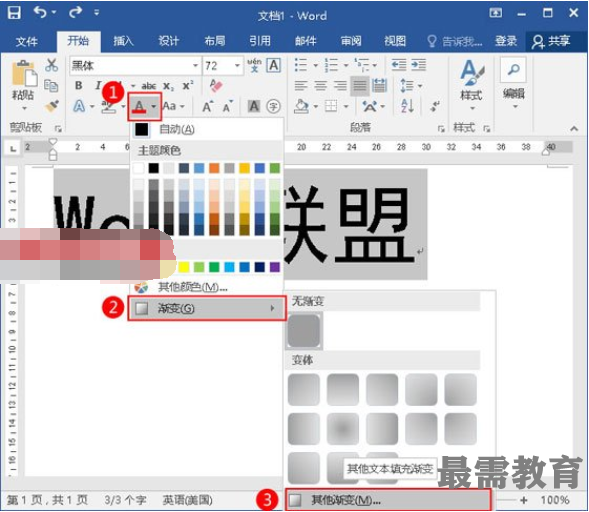
Task: Toggle show paragraph marks
Action: pos(434,106)
